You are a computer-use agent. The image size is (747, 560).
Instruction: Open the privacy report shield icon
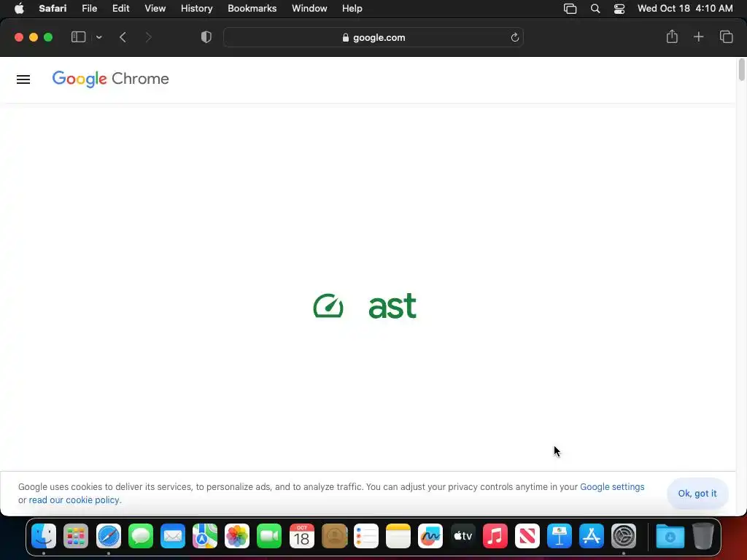click(x=206, y=37)
